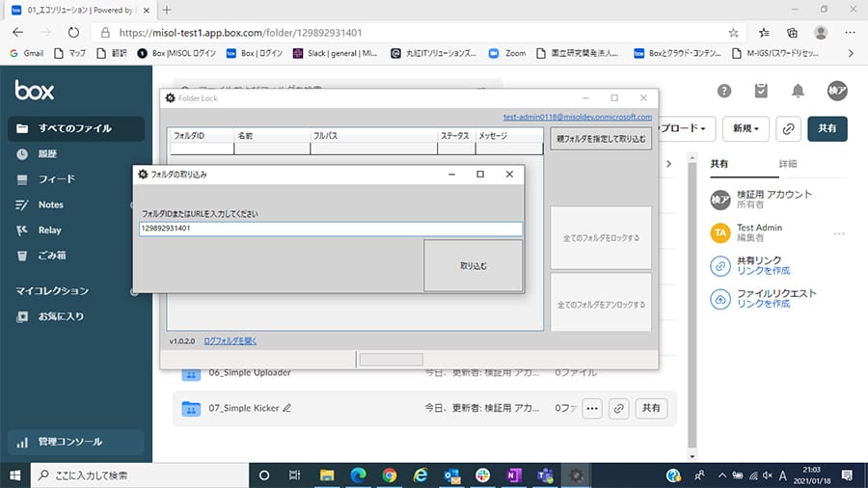Click the Box help question mark icon
The image size is (868, 488).
[724, 91]
